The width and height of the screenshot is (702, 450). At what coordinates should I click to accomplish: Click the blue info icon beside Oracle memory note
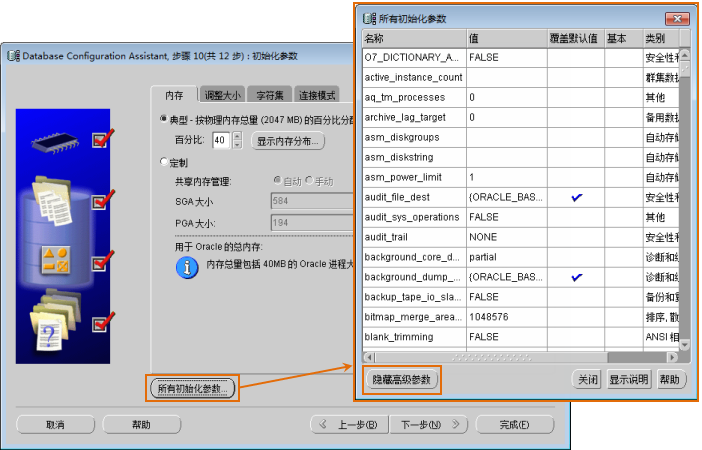click(x=187, y=267)
